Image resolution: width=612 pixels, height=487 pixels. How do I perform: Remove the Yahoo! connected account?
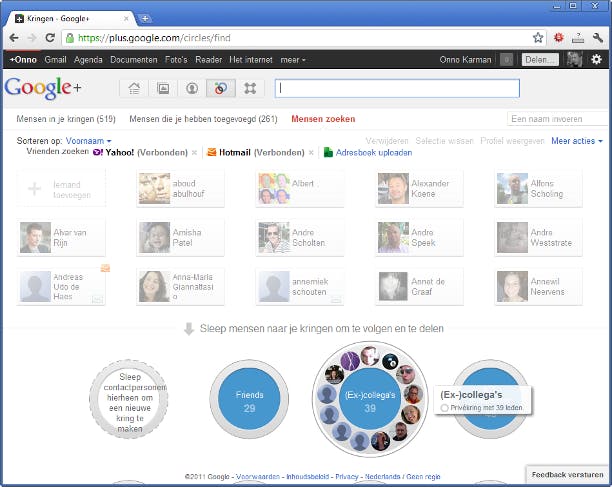(194, 153)
